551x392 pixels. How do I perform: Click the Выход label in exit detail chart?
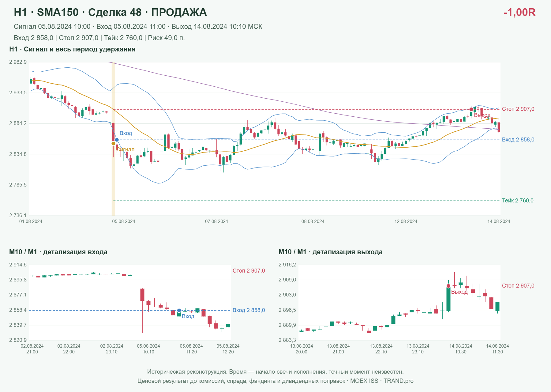459,292
